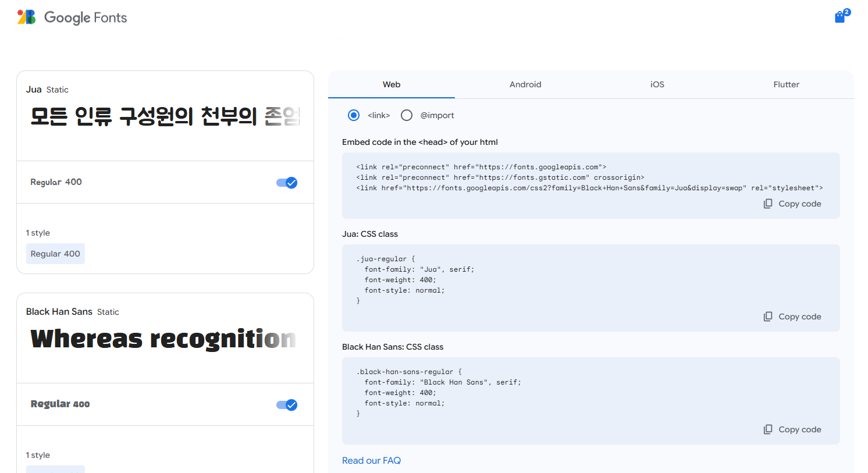Toggle off Jua Regular 400 switch
This screenshot has height=473, width=868.
287,183
